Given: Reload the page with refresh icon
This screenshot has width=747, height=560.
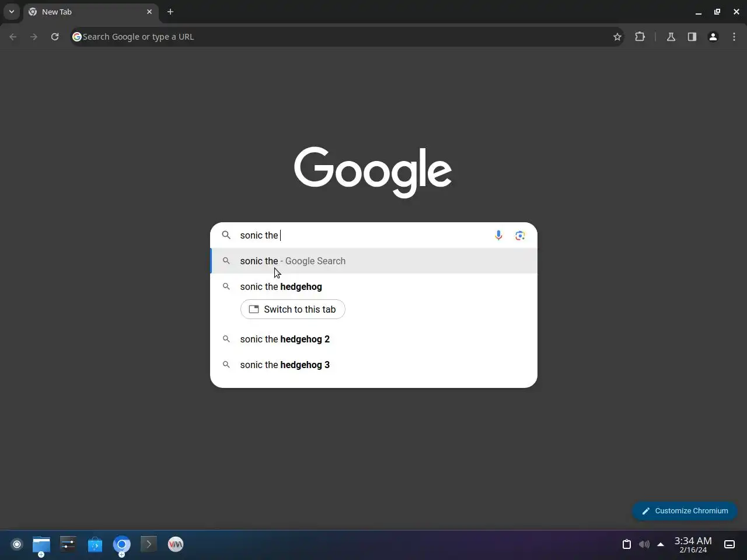Looking at the screenshot, I should click(55, 37).
